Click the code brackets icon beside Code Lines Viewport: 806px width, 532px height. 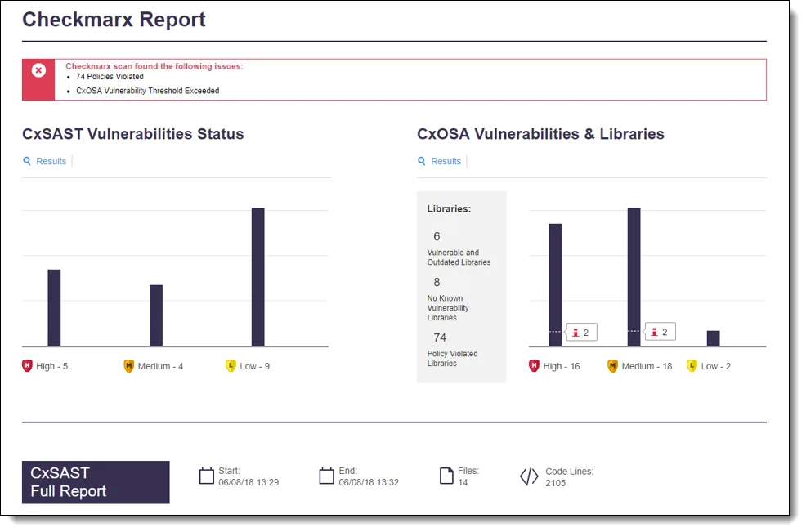point(530,476)
